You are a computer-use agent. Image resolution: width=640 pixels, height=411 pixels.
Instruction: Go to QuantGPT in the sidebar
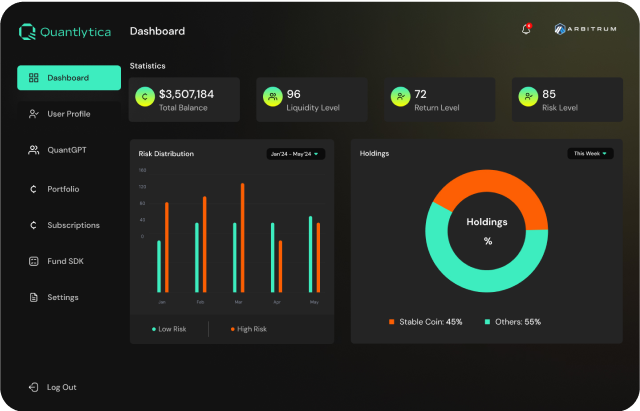(68, 150)
